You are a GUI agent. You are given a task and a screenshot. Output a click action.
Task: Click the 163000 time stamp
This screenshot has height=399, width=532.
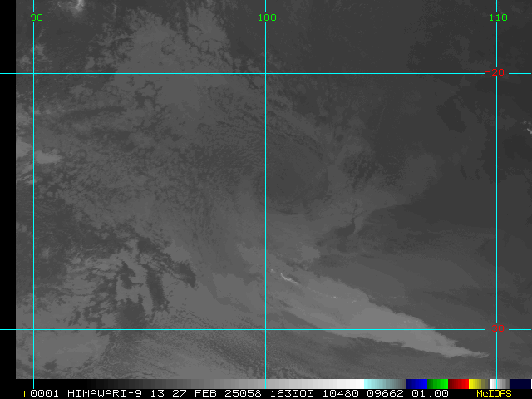tap(292, 393)
